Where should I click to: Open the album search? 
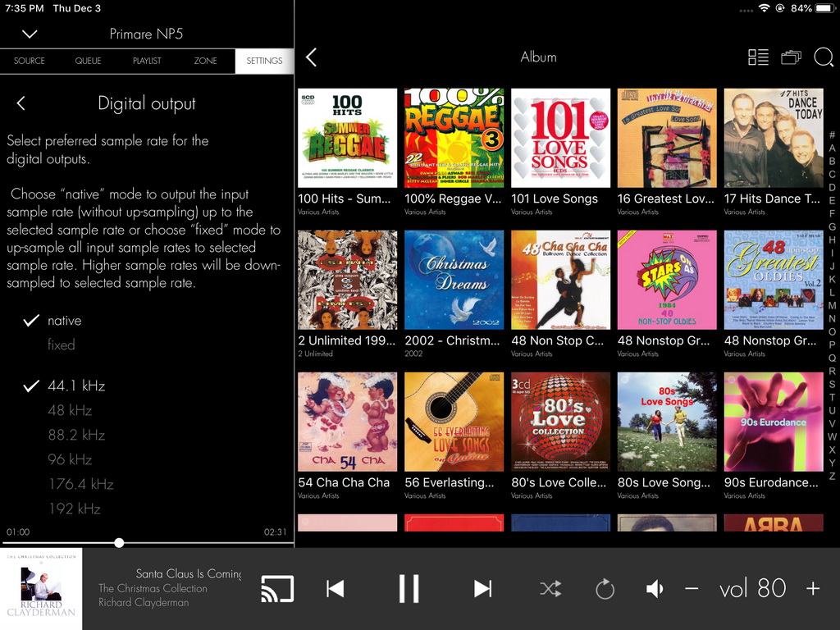coord(824,57)
